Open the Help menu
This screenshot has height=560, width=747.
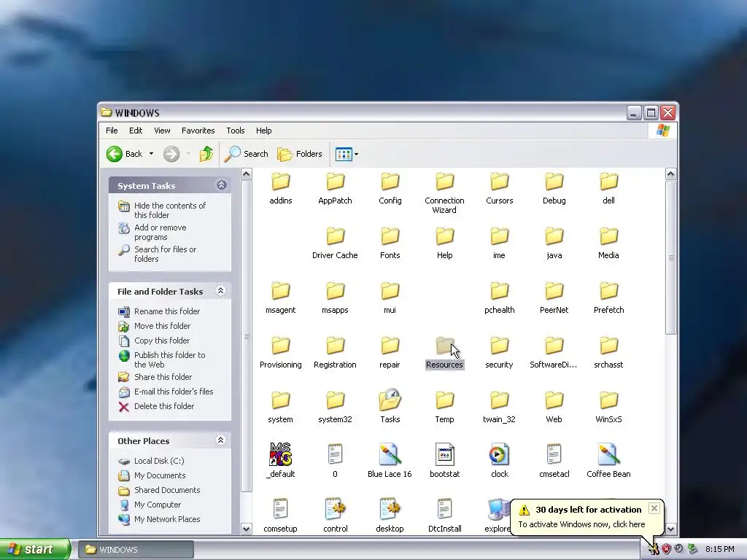(x=263, y=131)
